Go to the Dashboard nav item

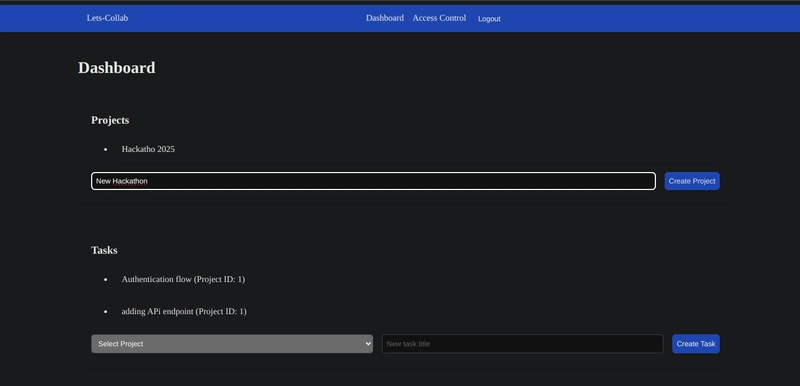coord(385,18)
